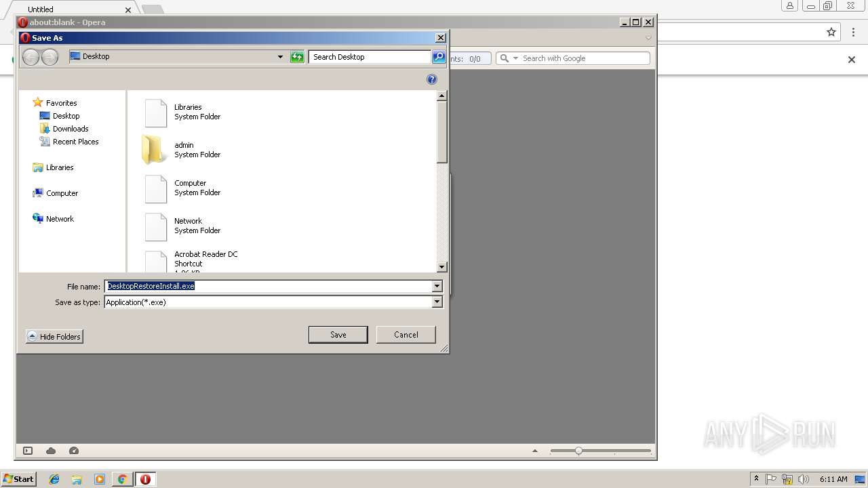
Task: Click the volume speaker tray icon
Action: tap(804, 479)
